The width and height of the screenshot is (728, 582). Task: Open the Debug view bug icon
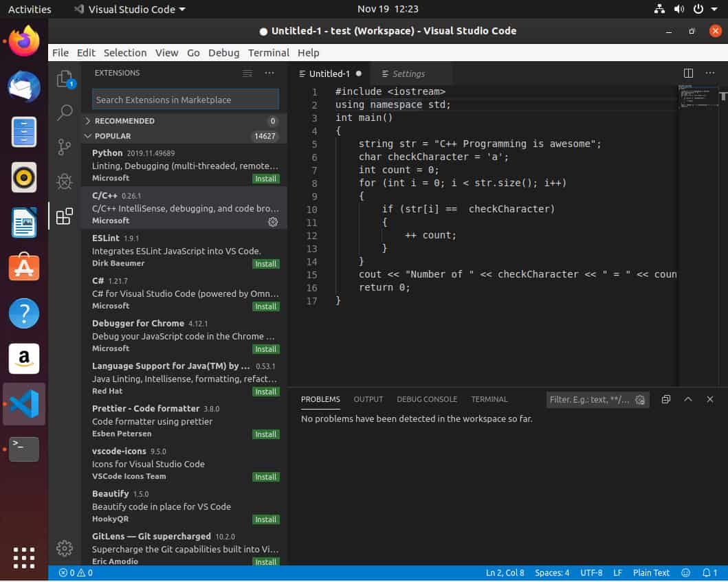(65, 181)
